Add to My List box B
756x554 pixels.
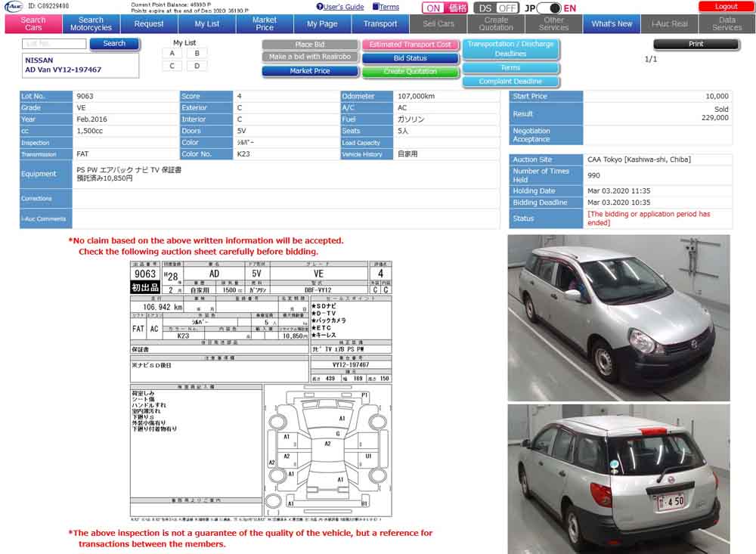tap(197, 54)
